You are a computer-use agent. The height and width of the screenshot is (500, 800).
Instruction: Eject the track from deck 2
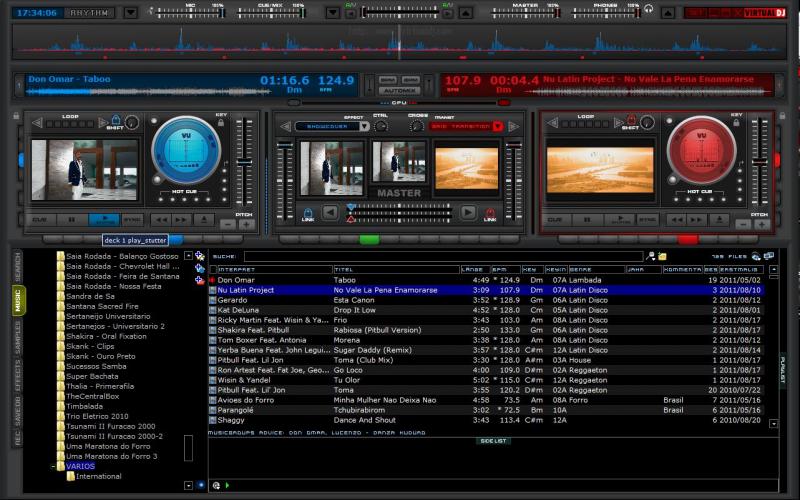coord(719,220)
